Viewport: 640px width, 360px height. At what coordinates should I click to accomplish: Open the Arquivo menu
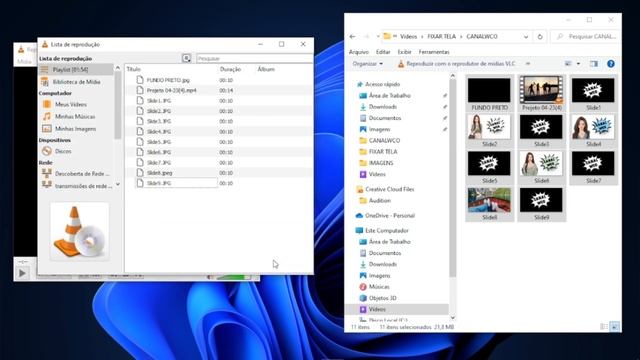[x=359, y=52]
